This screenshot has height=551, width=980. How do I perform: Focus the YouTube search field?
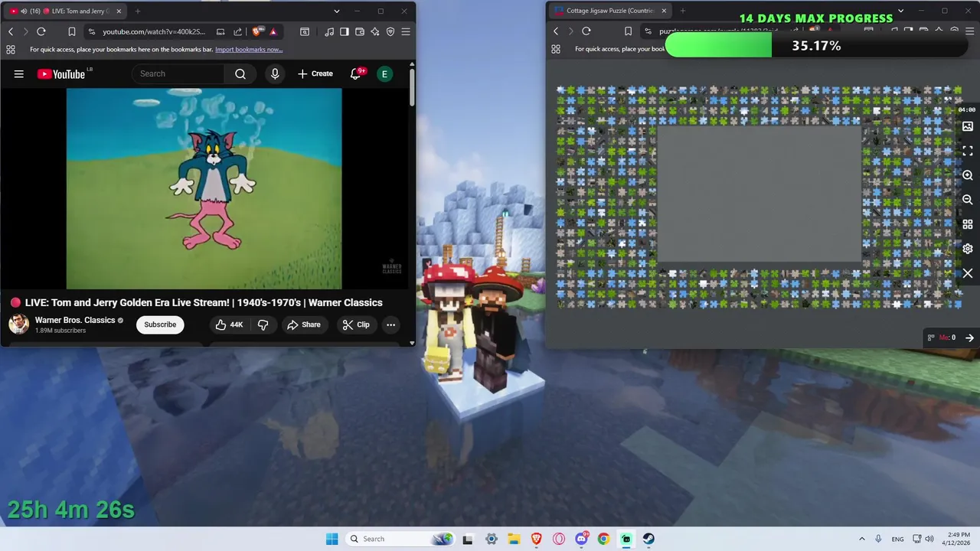[x=178, y=73]
